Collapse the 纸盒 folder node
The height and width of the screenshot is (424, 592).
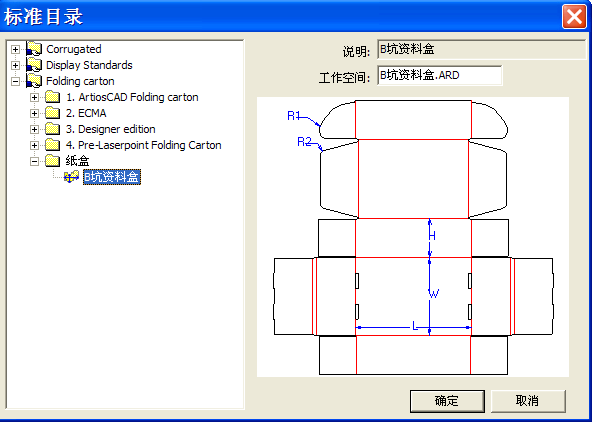pos(34,161)
